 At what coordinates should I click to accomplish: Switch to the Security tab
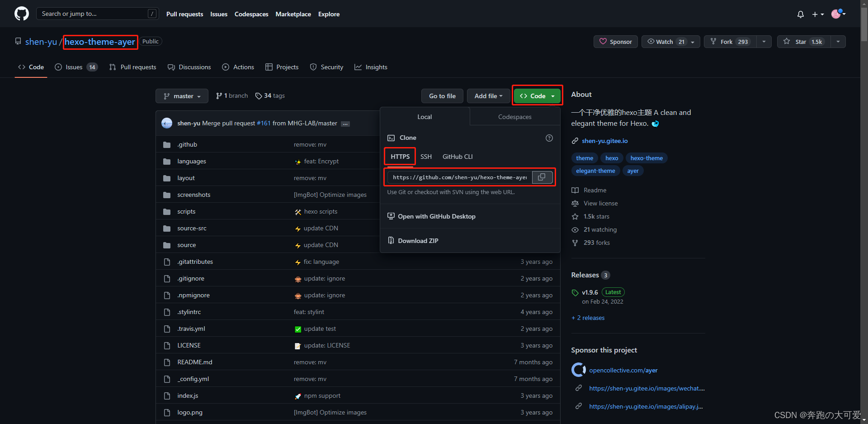click(x=326, y=67)
